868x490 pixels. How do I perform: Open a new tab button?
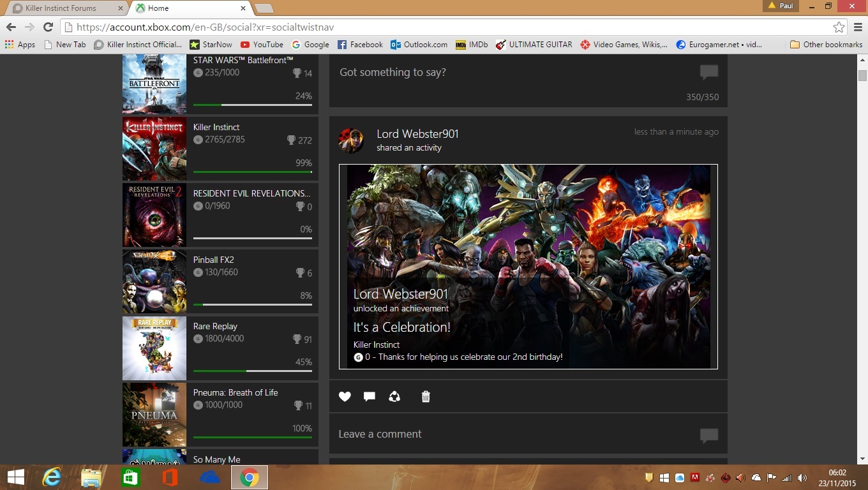pyautogui.click(x=264, y=8)
